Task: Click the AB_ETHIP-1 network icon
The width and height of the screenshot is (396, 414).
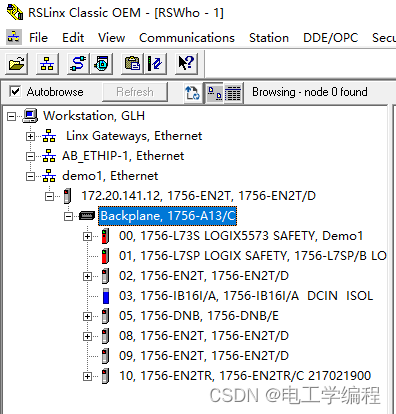Action: click(x=49, y=156)
